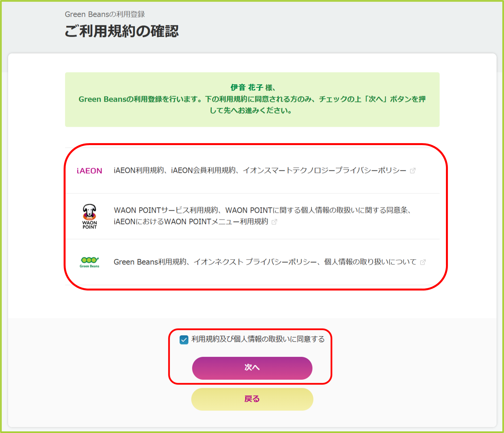Open external link icon in Green Beans row
This screenshot has height=433, width=504.
423,262
